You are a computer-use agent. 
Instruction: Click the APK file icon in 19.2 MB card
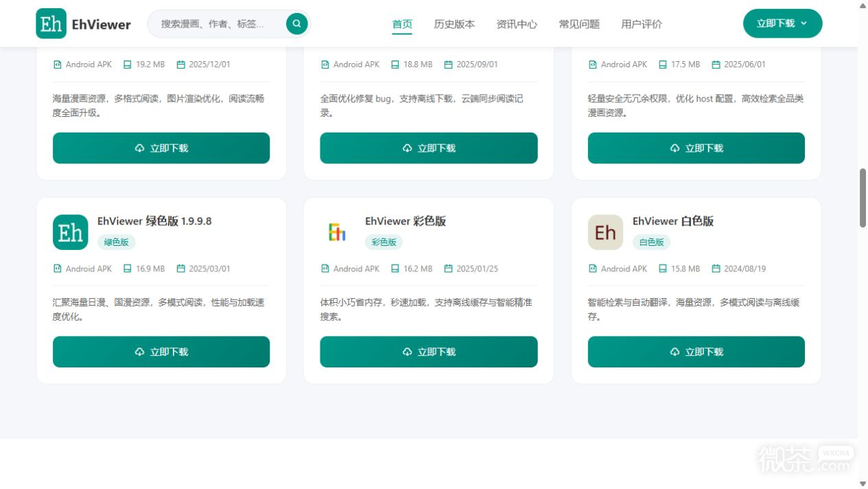click(58, 65)
